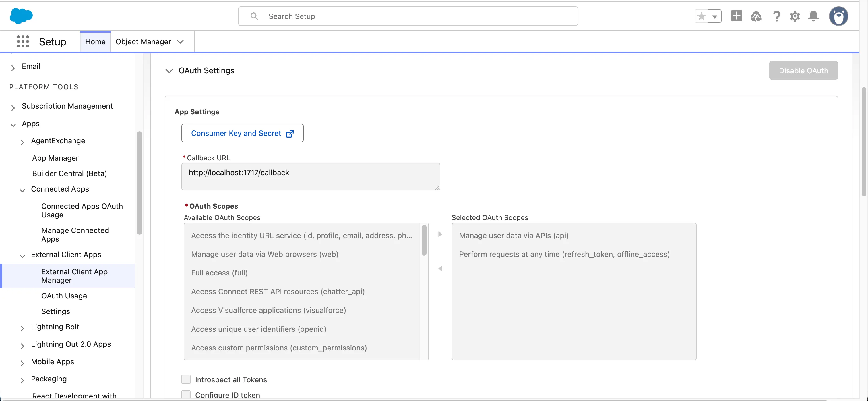868x401 pixels.
Task: Expand the Email tree node
Action: coord(13,68)
